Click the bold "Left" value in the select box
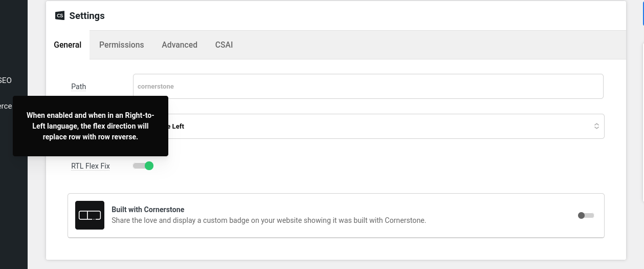The image size is (644, 269). pos(176,127)
